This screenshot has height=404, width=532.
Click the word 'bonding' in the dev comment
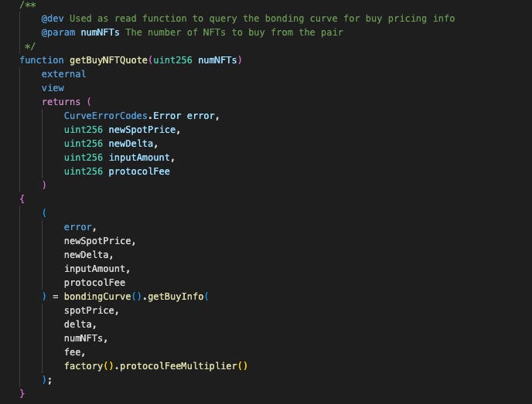[x=285, y=19]
